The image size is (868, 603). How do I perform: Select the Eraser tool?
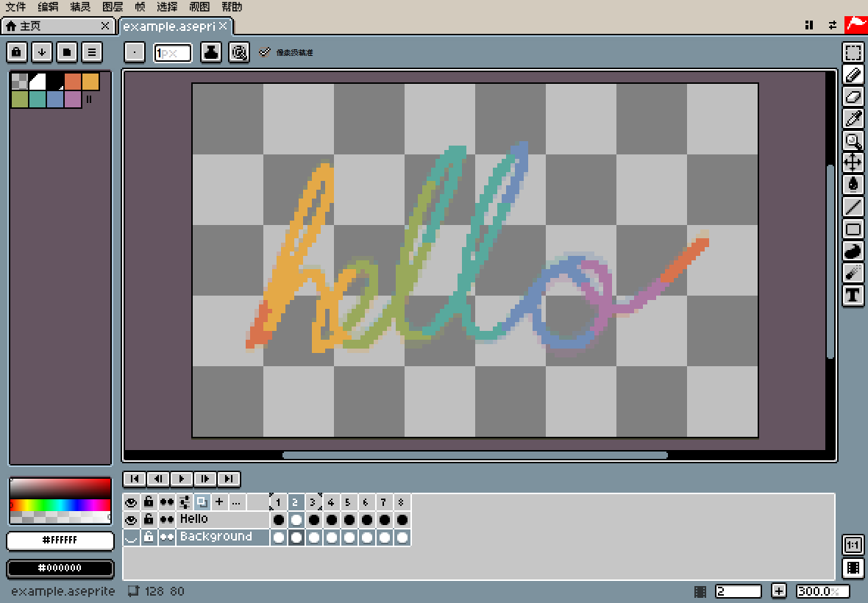(x=853, y=97)
